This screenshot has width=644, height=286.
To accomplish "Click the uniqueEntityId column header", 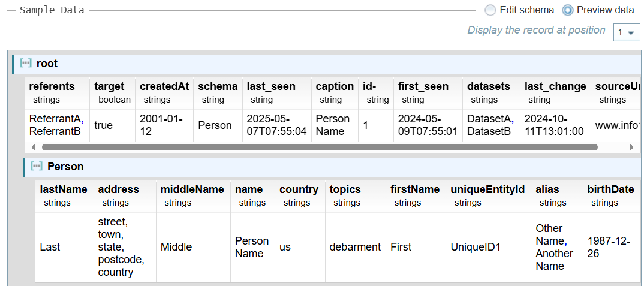I will pyautogui.click(x=487, y=189).
